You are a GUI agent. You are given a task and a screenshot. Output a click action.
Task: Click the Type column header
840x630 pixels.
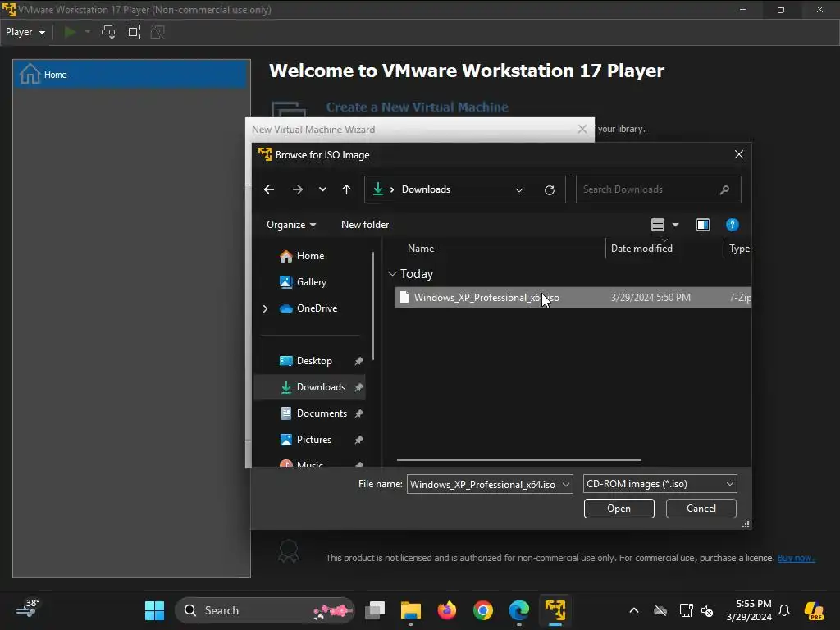pos(739,249)
